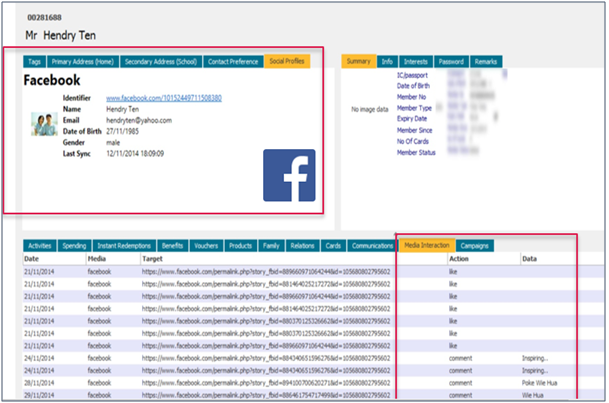Select the Social Profiles tab
Viewport: 609px width, 403px height.
click(x=287, y=61)
